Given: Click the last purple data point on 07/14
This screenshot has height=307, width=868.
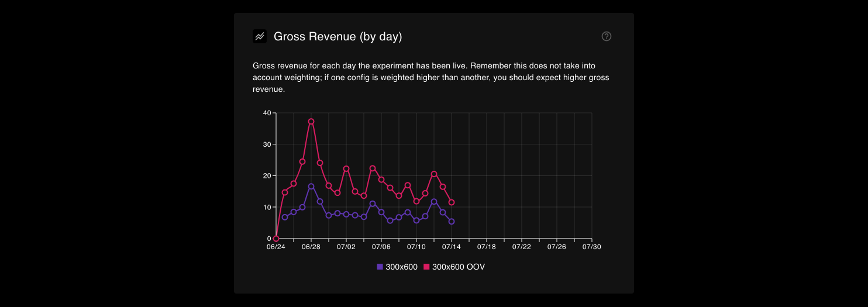Looking at the screenshot, I should coord(452,222).
